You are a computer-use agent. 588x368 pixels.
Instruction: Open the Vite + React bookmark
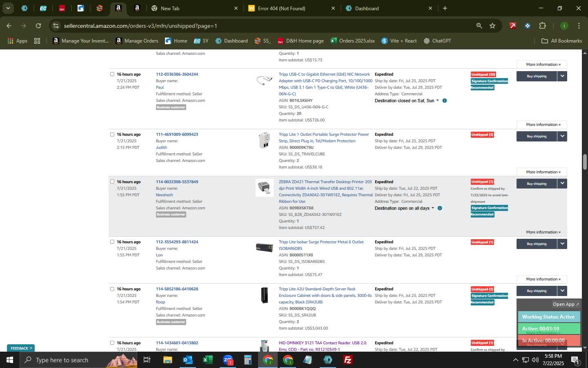[399, 41]
